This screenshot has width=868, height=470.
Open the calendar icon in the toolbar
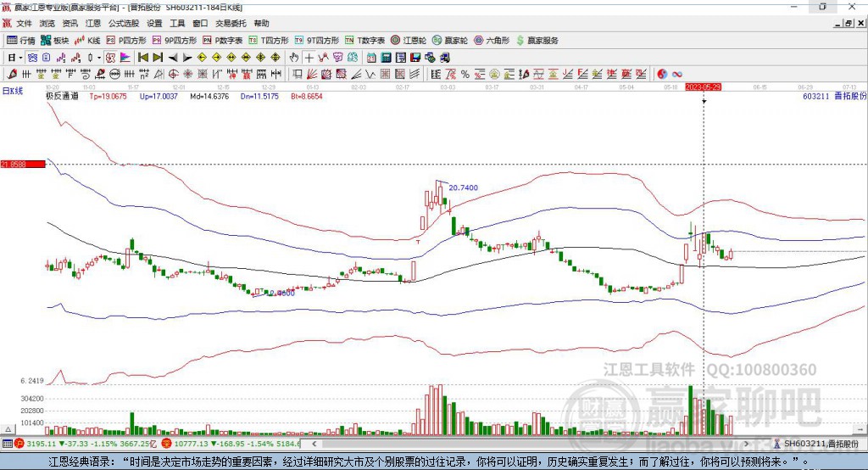tap(371, 58)
